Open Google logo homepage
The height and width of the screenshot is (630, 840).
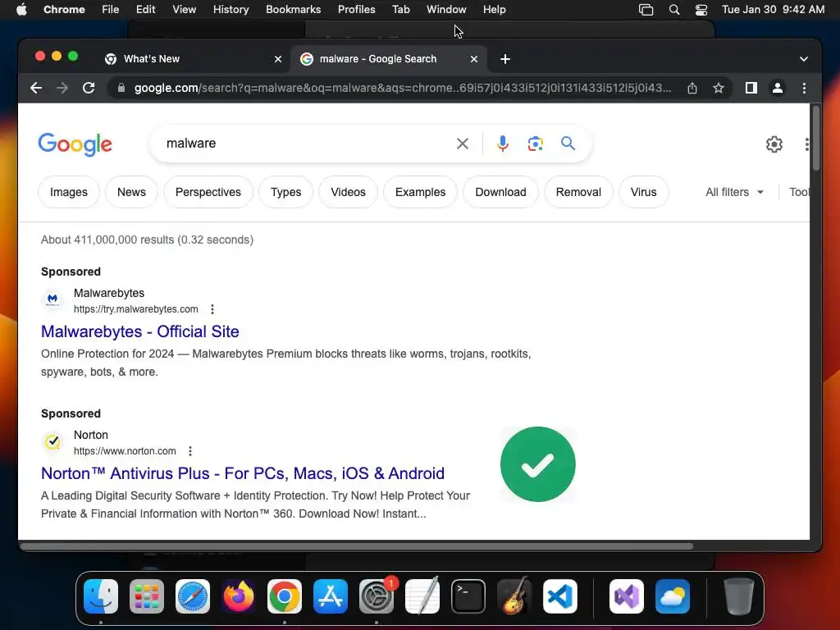pyautogui.click(x=75, y=144)
